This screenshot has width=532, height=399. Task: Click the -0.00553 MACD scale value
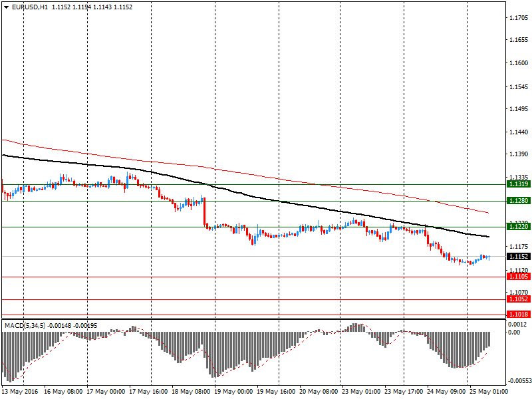coord(519,381)
